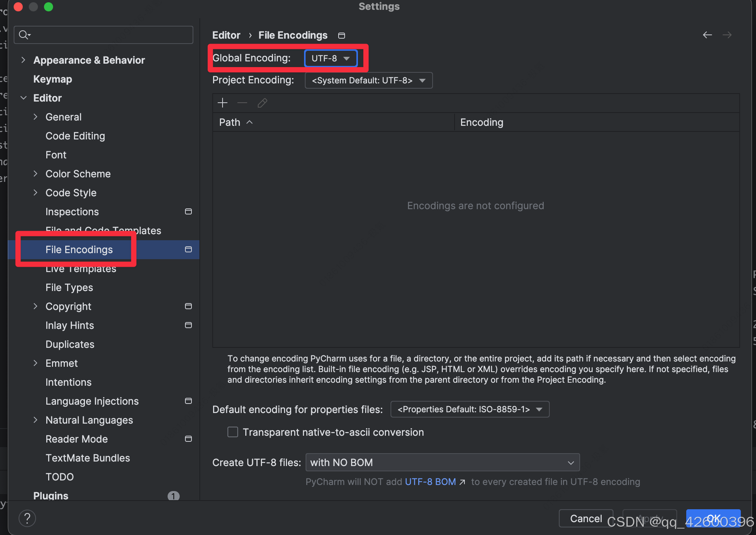756x535 pixels.
Task: Select Keymap in settings tree
Action: coord(53,79)
